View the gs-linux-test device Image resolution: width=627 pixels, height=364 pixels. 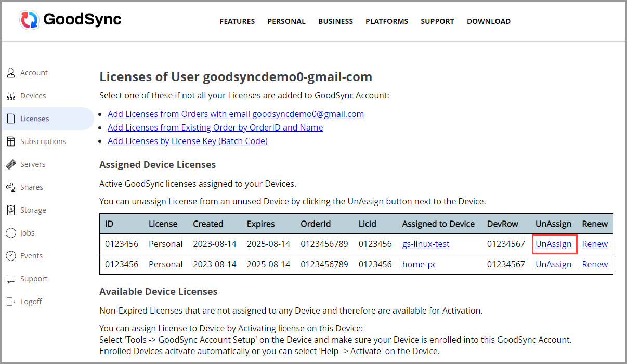[426, 243]
